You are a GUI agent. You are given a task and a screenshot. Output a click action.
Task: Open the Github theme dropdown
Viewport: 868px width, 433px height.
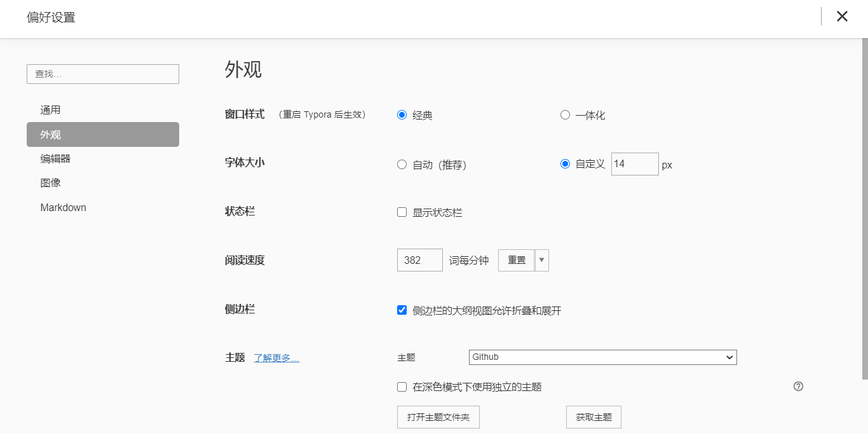(602, 357)
